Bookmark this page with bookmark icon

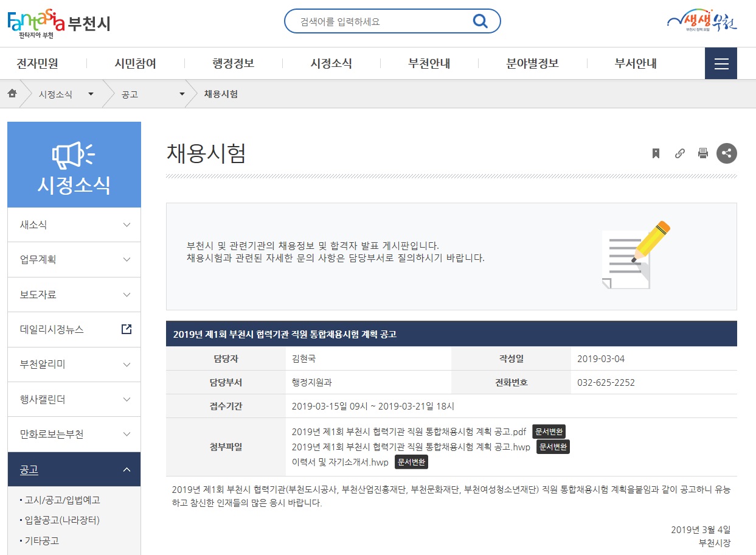[656, 153]
